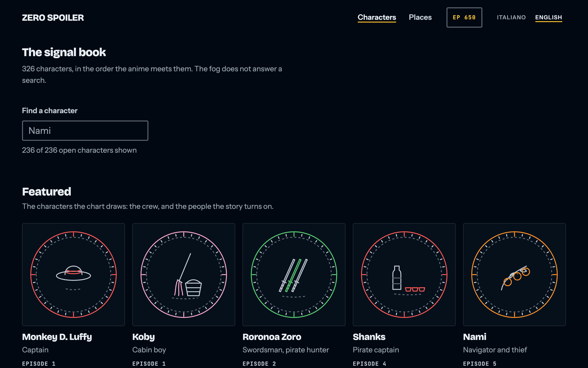
Task: Open the Shanks name link
Action: tap(369, 337)
